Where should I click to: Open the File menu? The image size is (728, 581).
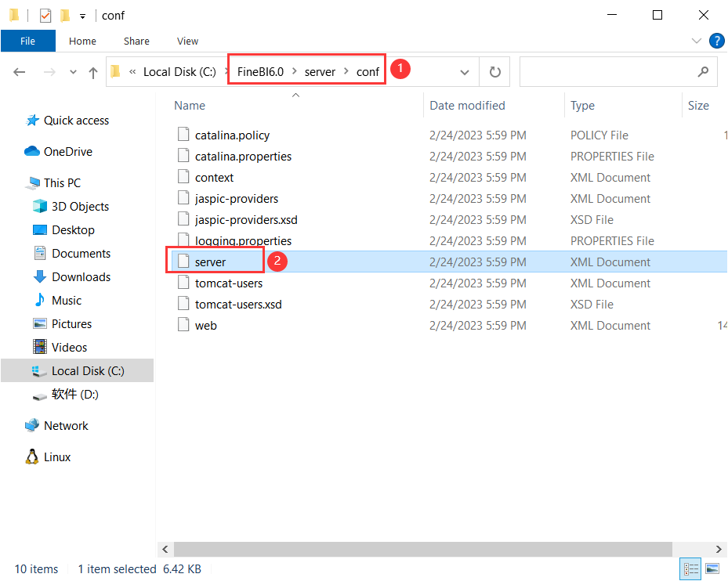coord(28,41)
